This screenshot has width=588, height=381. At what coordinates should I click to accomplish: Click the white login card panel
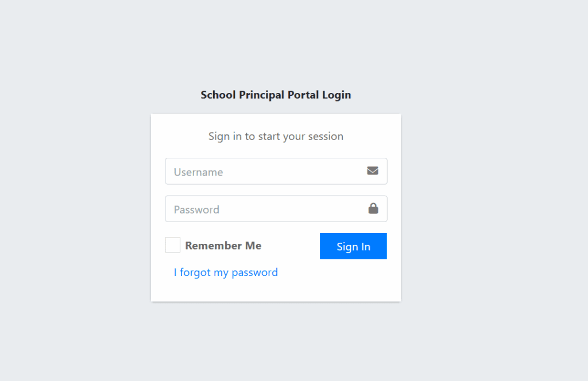coord(276,290)
